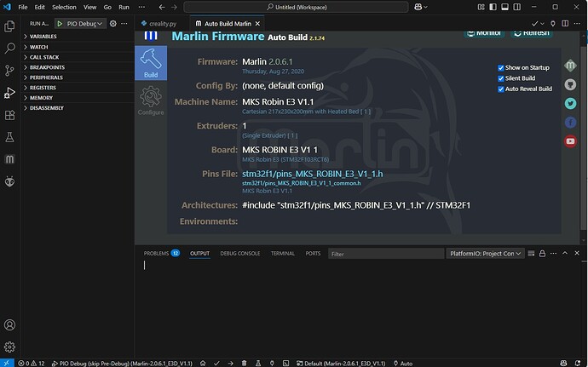This screenshot has height=367, width=588.
Task: Click Remote window icon in status bar
Action: click(7, 363)
